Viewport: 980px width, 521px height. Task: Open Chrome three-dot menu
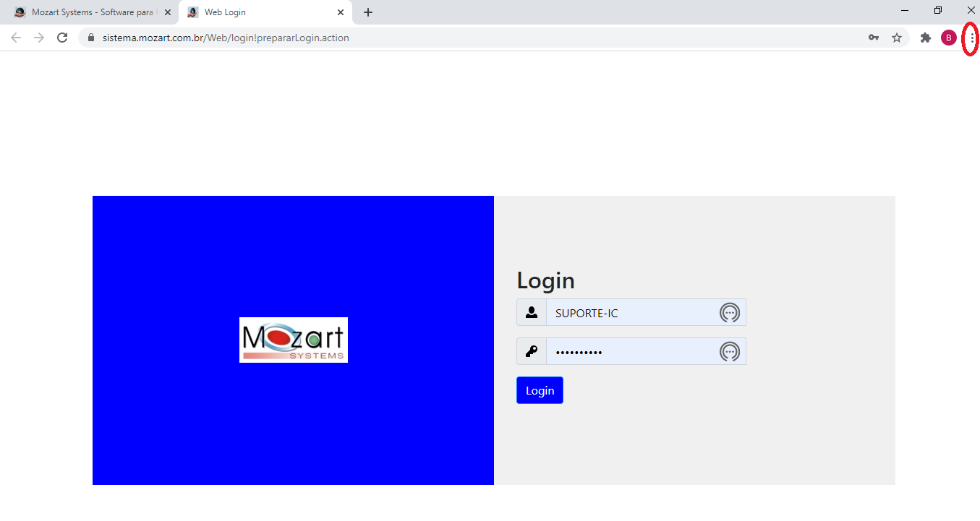coord(971,38)
